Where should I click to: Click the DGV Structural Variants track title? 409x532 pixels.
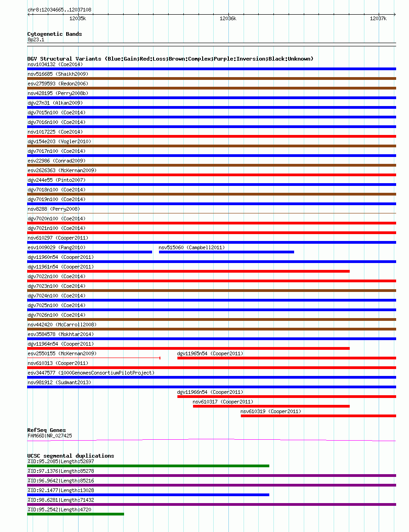tap(170, 59)
